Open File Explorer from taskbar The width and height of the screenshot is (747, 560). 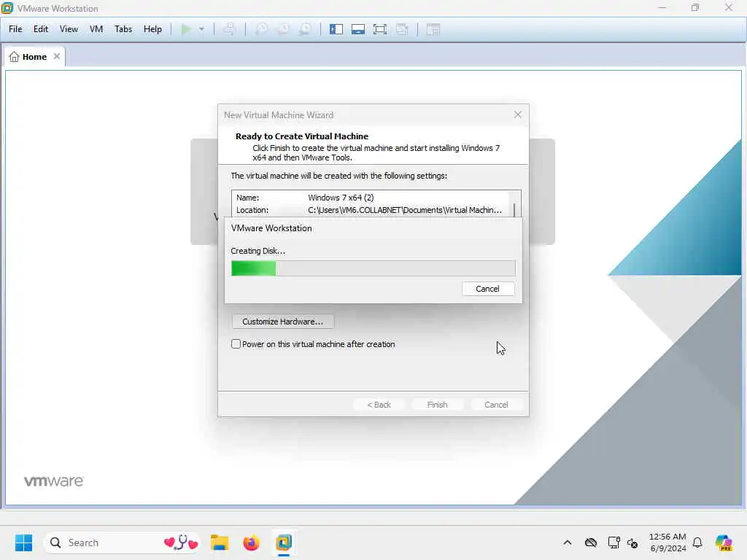(x=220, y=542)
